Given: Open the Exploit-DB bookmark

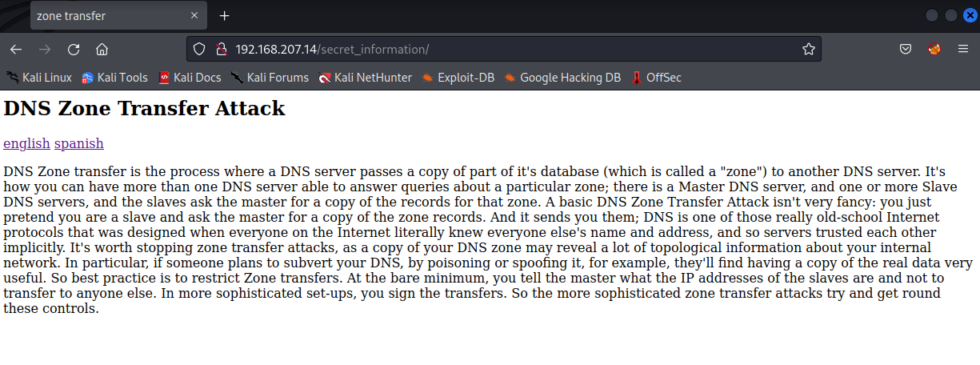Looking at the screenshot, I should [458, 78].
